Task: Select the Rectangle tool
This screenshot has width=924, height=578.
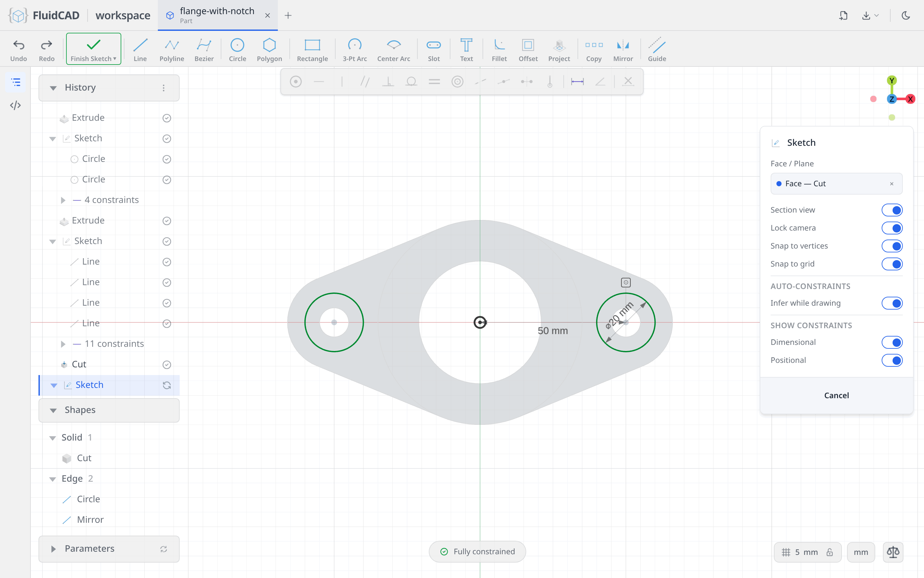Action: [x=312, y=50]
